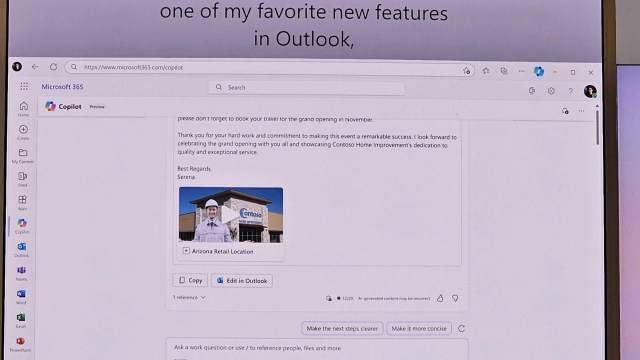Open account manager profile picture
This screenshot has width=640, height=360.
(x=590, y=91)
